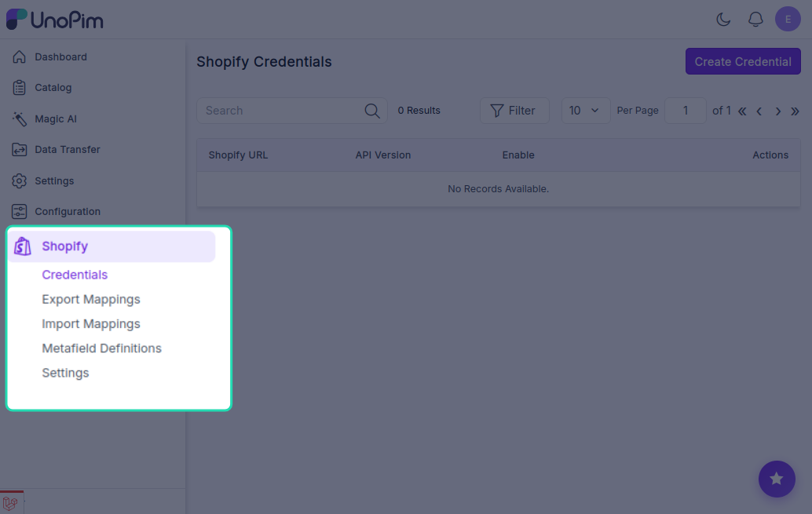
Task: Click the Create Credential button
Action: coord(743,61)
